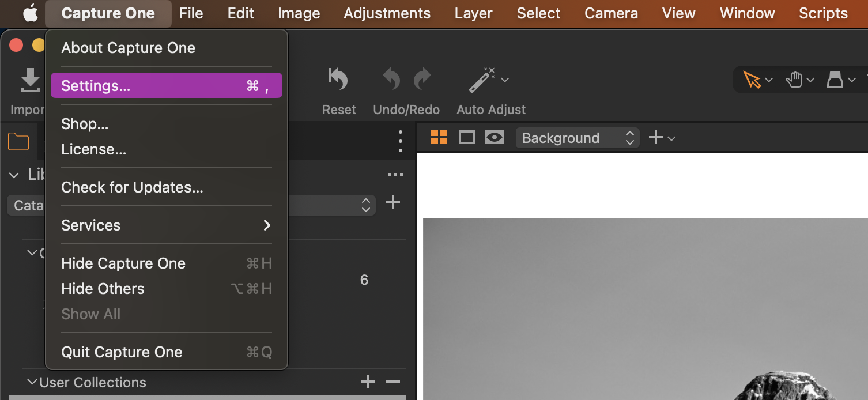Click the Reset adjustments icon
The width and height of the screenshot is (868, 400).
pos(338,80)
